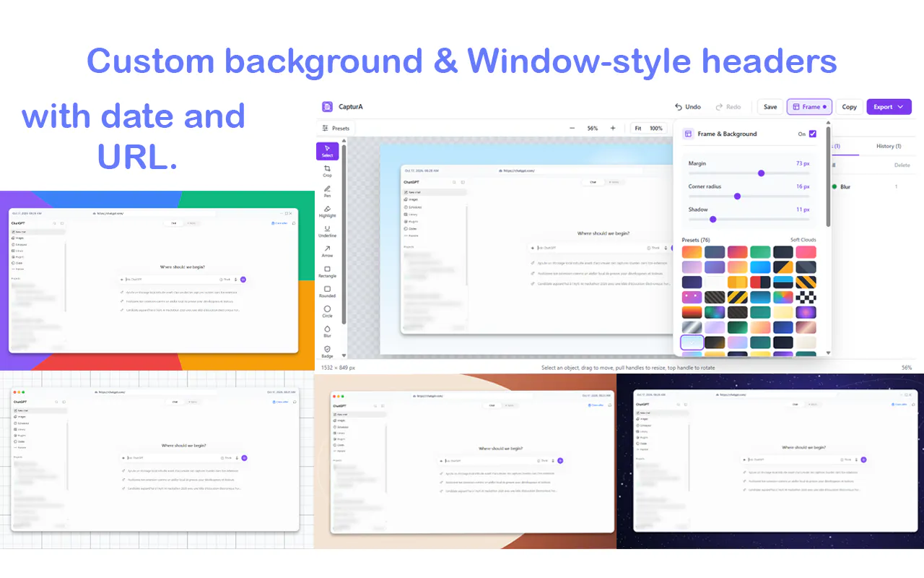Open the Presets panel button
This screenshot has width=924, height=578.
click(336, 128)
